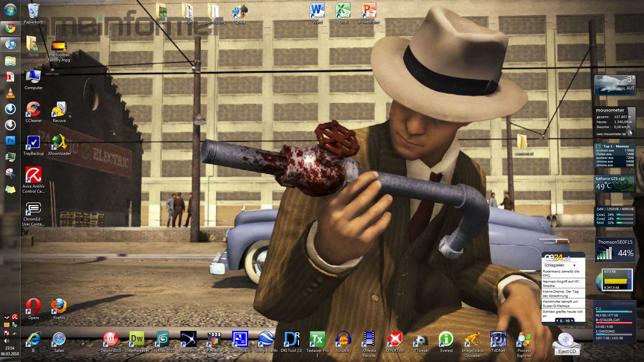
Task: Open Pinnacle VideoSpin
Action: [214, 344]
